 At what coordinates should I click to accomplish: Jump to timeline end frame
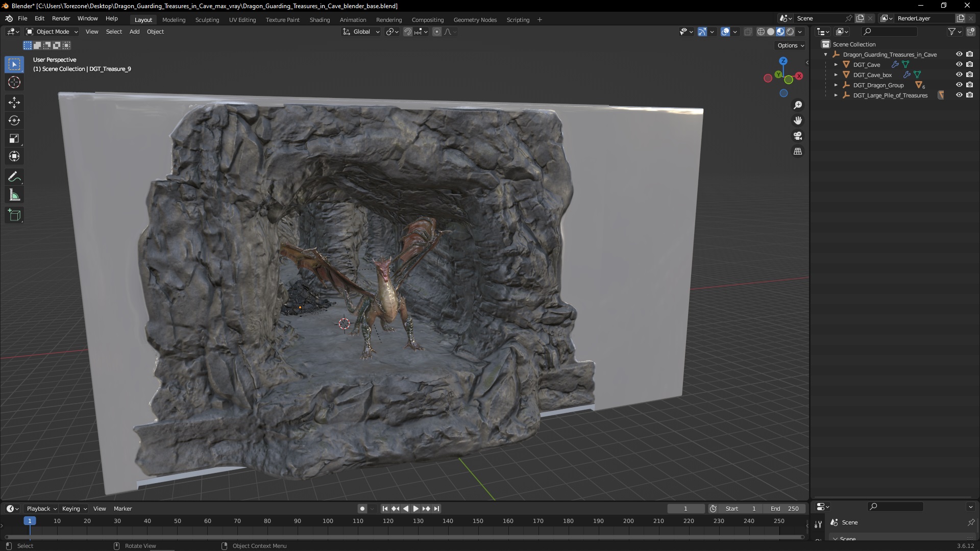click(436, 509)
